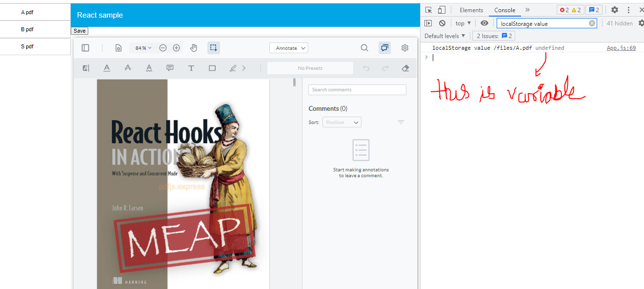Open the S pdf file

point(27,46)
